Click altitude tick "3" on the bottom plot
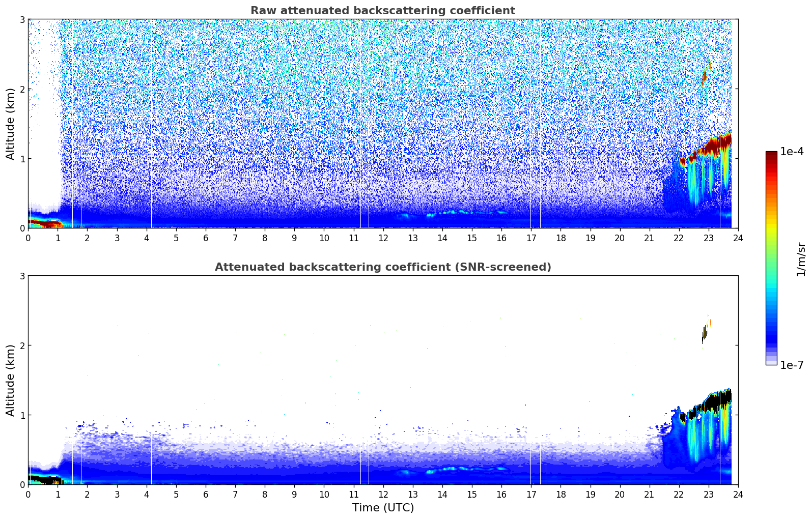812x519 pixels. pyautogui.click(x=22, y=276)
